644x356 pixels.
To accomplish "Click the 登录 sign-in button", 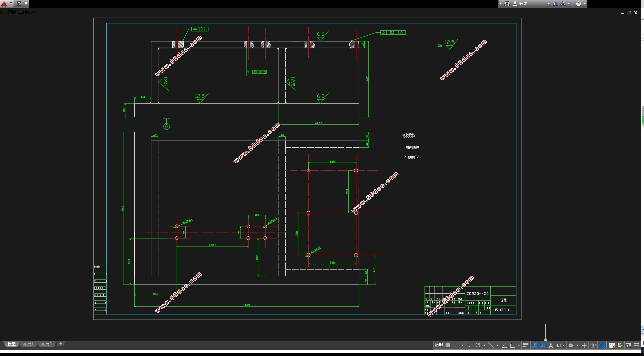I will [523, 4].
